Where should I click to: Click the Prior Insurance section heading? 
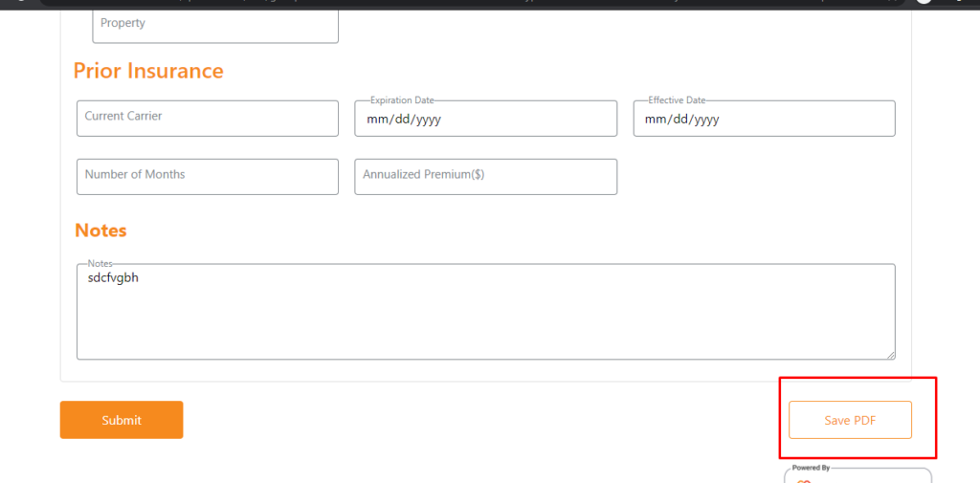[148, 71]
